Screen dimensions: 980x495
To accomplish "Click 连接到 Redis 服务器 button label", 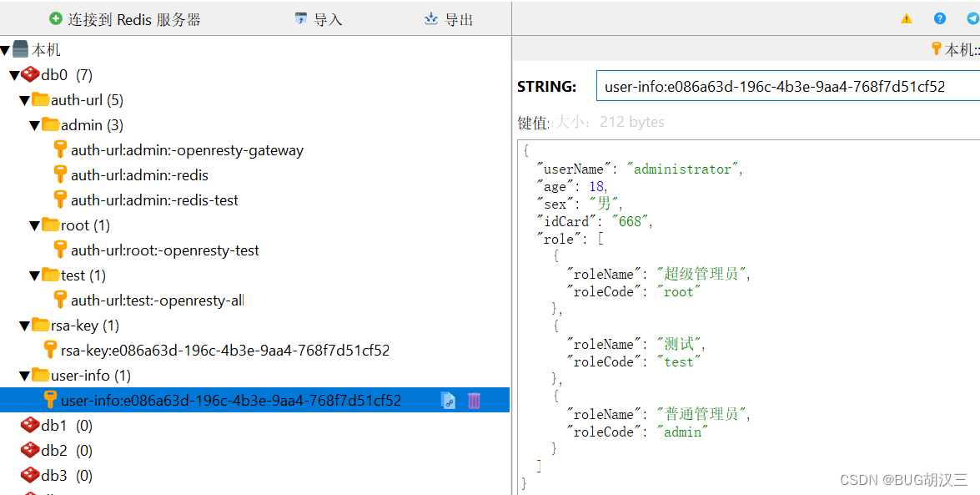I will point(133,19).
